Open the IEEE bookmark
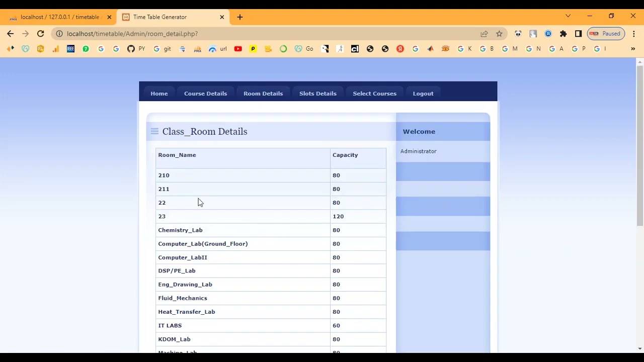The width and height of the screenshot is (644, 362). [70, 49]
